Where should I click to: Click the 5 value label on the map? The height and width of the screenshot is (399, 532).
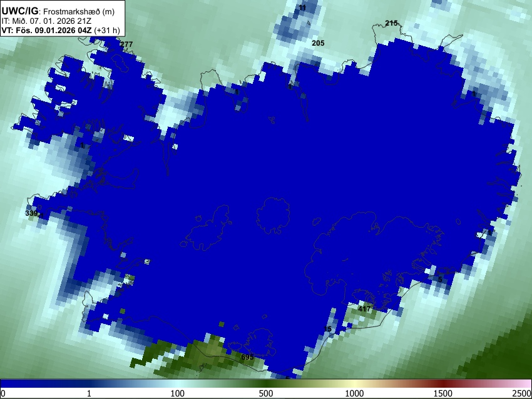tap(440, 280)
